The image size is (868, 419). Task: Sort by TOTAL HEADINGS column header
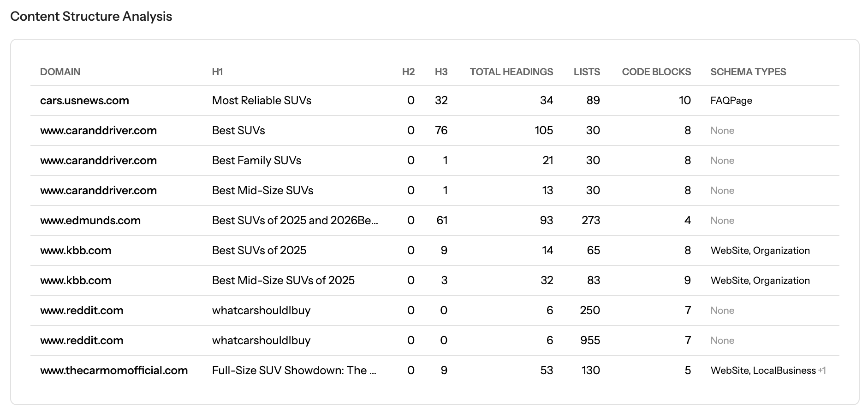pos(511,72)
